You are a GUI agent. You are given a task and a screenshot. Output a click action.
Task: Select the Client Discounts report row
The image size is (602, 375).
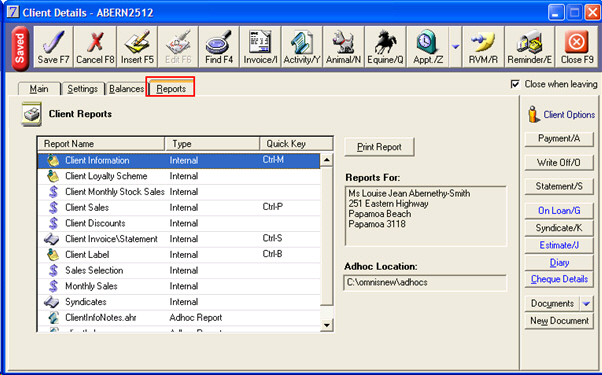tap(179, 223)
